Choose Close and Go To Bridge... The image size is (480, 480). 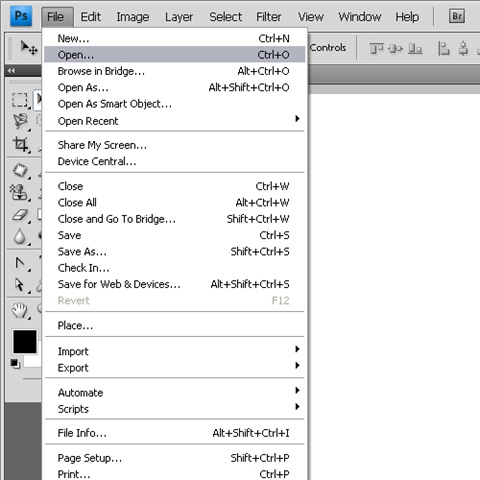(x=175, y=219)
